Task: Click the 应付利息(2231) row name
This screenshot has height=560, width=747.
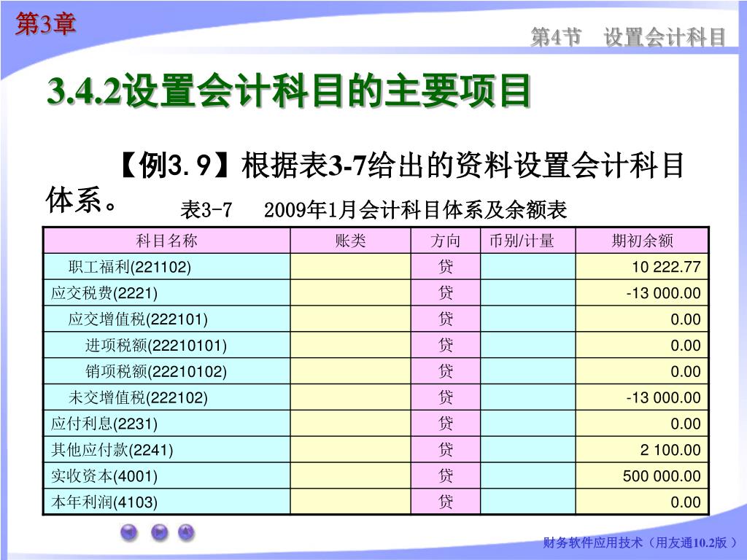Action: click(104, 424)
